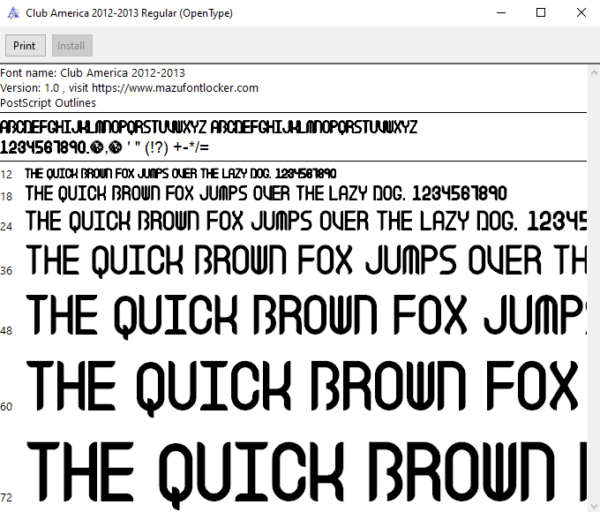Click the mazufontlocker.com version line

(129, 88)
